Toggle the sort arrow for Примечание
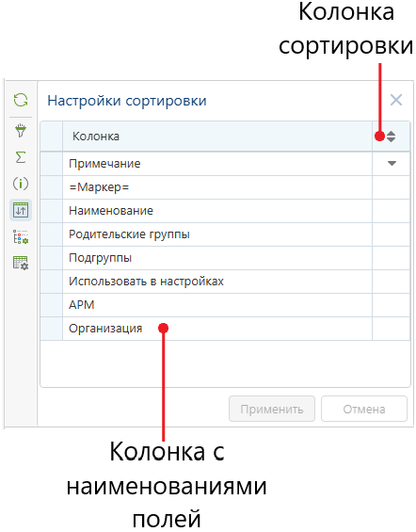The height and width of the screenshot is (532, 416). click(x=392, y=164)
